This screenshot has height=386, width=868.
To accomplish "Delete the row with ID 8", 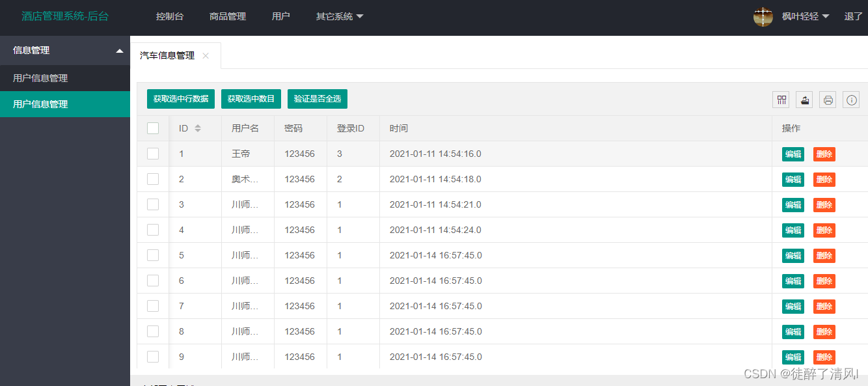I will click(824, 332).
